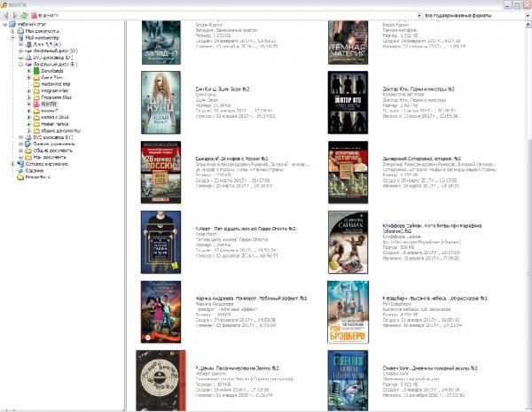Click the DVD-дисковод (D:) disc icon
This screenshot has width=532, height=412.
click(28, 58)
